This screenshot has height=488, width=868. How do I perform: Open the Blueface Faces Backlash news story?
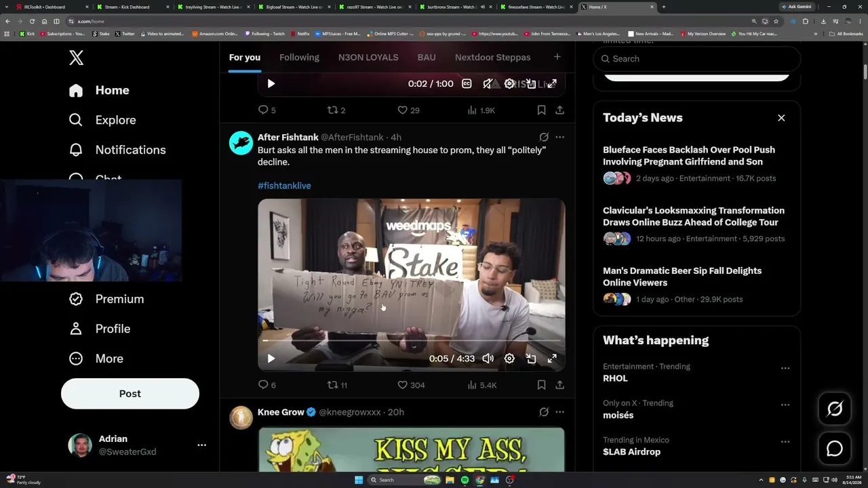(689, 156)
